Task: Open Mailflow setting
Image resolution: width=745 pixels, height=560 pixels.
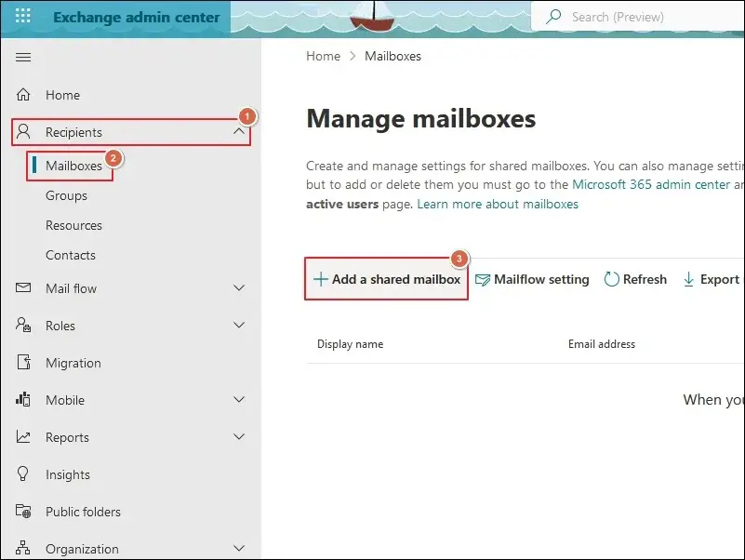Action: pyautogui.click(x=532, y=279)
